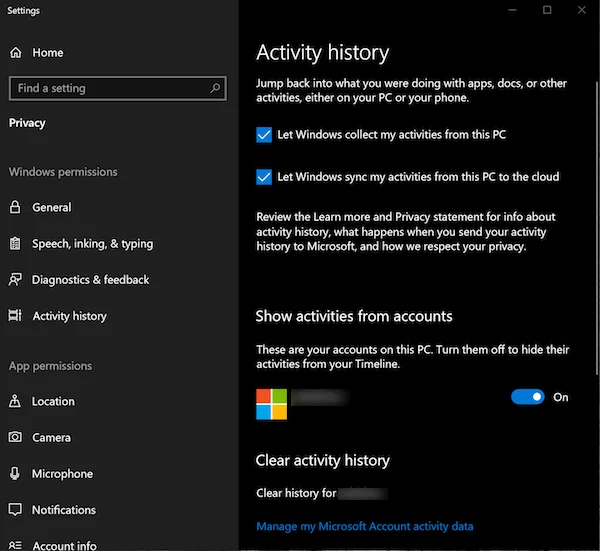Open Location settings via its icon

[x=15, y=401]
